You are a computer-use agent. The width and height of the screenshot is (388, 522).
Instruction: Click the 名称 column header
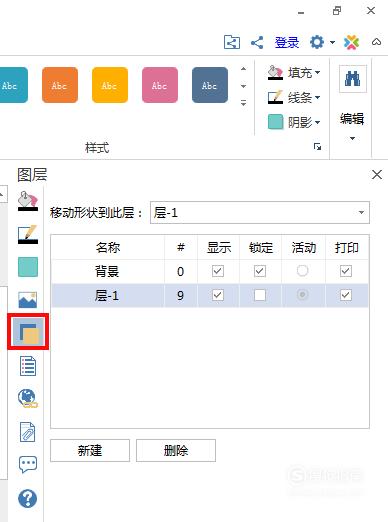click(x=108, y=247)
